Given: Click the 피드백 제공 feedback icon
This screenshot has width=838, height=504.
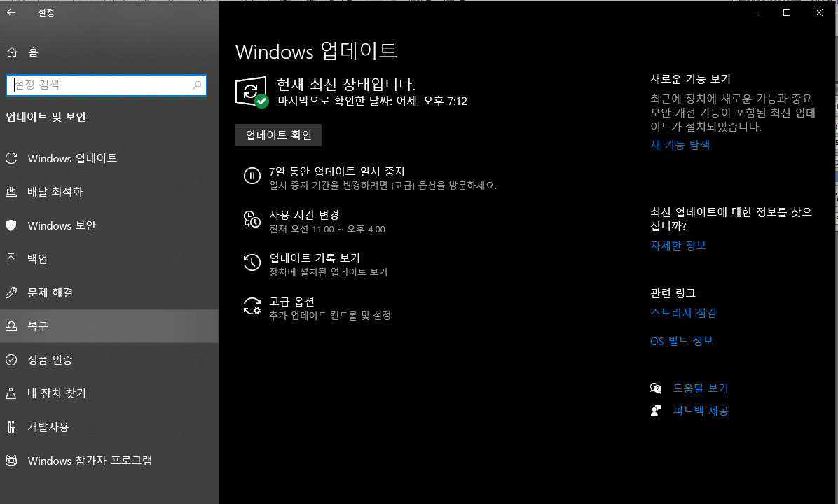Looking at the screenshot, I should (x=656, y=411).
